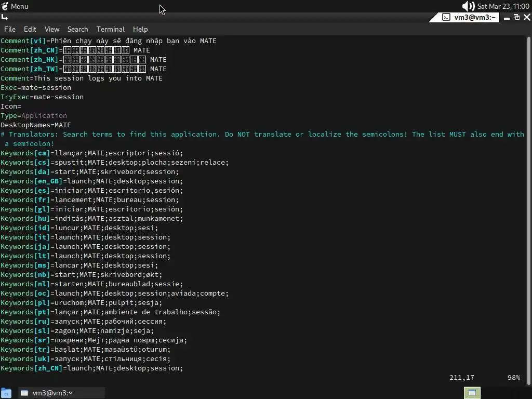Viewport: 532px width, 399px height.
Task: Click 'Comment=This session logs you into MATE'
Action: (x=82, y=78)
